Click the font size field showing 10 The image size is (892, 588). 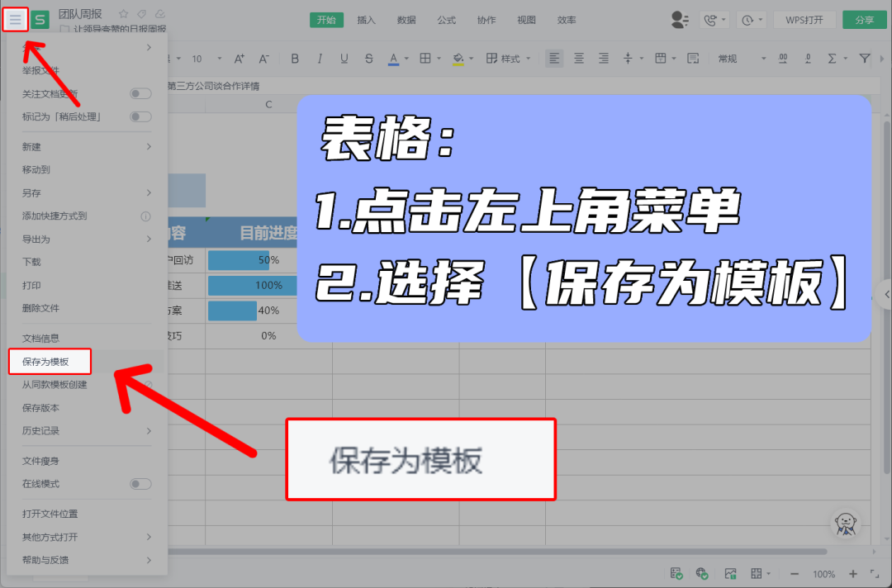198,58
